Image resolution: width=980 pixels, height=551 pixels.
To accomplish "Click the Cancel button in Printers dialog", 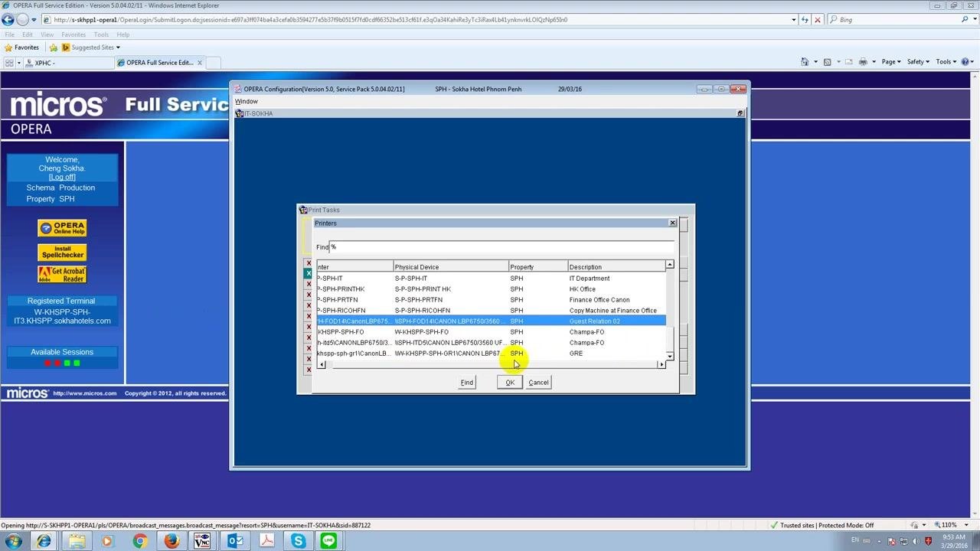I will 538,383.
